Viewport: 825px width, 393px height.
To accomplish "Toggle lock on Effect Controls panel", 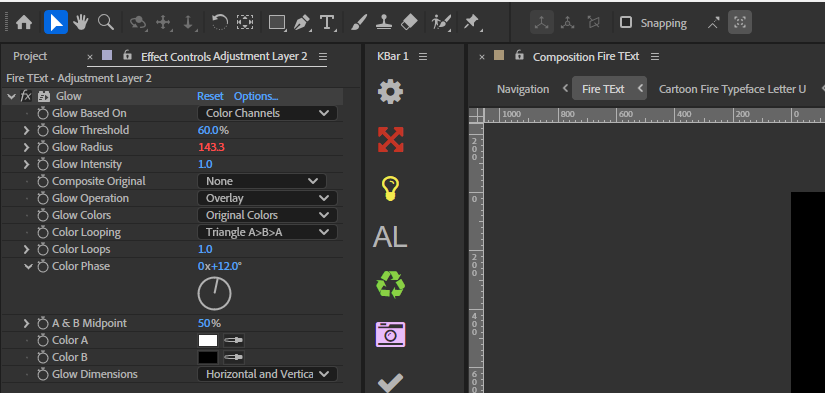I will pos(127,55).
